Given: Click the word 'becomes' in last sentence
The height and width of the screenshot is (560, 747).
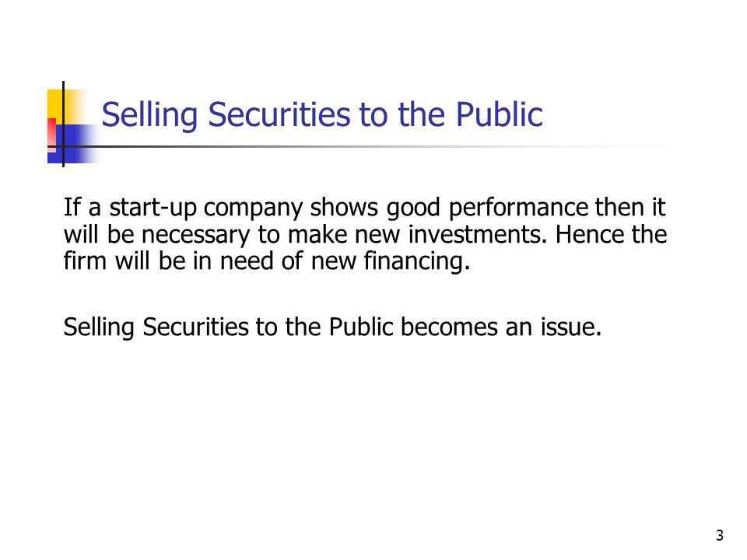Looking at the screenshot, I should coord(449,327).
